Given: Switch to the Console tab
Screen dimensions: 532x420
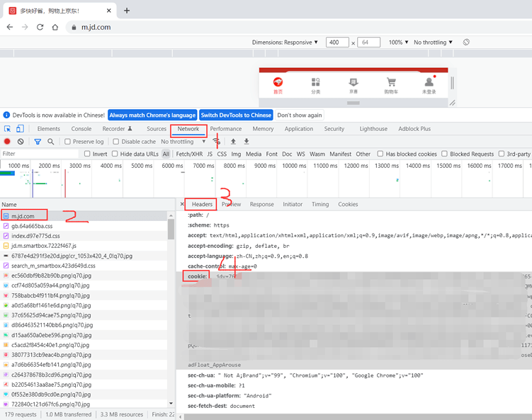Looking at the screenshot, I should [x=81, y=129].
